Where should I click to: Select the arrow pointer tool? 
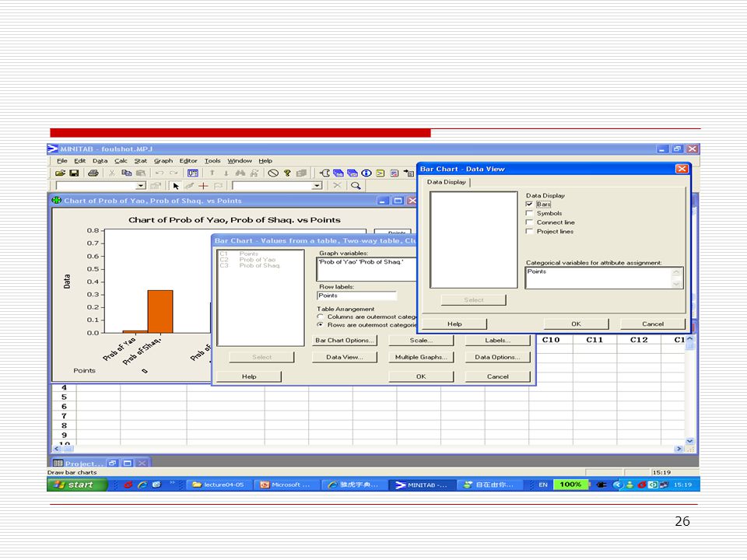click(x=177, y=186)
